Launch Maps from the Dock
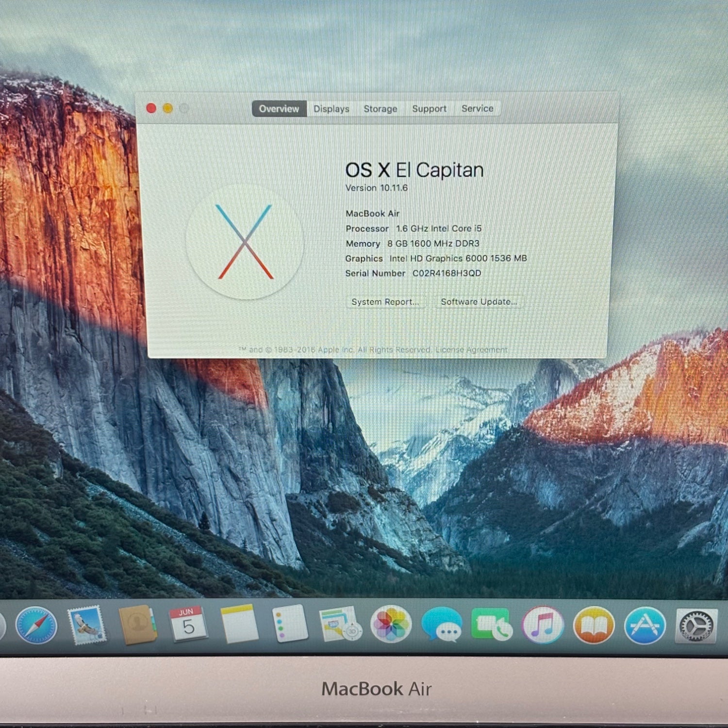Image resolution: width=728 pixels, height=728 pixels. [x=340, y=624]
